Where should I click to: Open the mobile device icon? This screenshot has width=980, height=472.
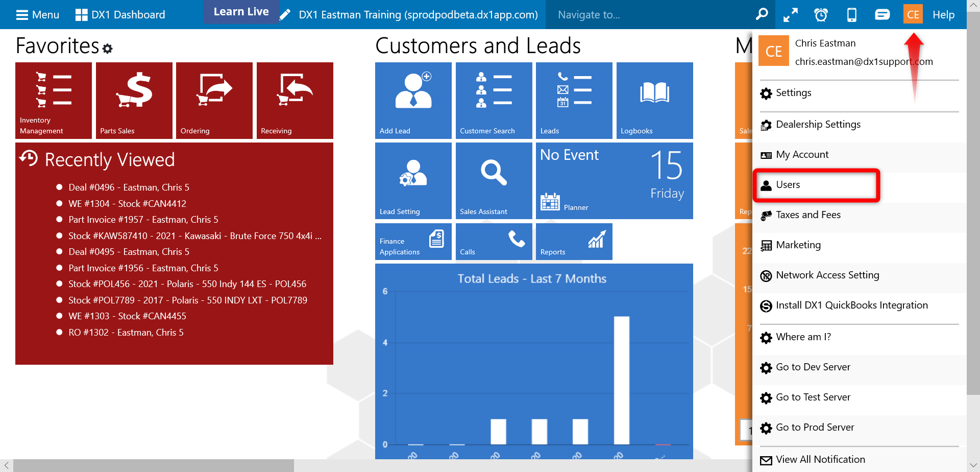[852, 15]
